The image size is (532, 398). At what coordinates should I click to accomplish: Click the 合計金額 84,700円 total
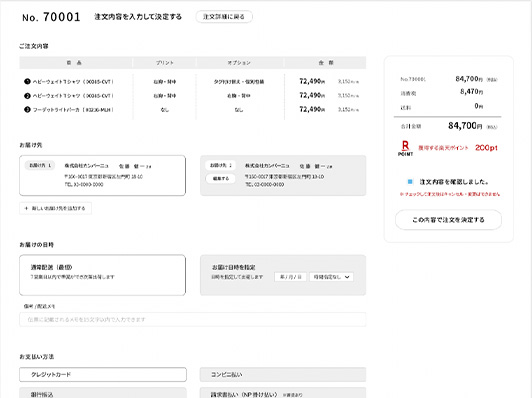pyautogui.click(x=465, y=126)
